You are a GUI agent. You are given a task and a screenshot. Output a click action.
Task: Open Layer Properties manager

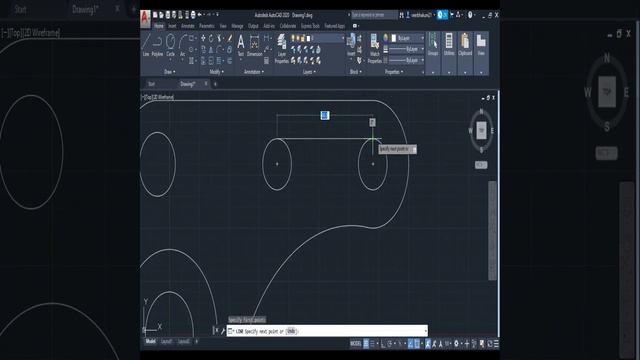[x=282, y=48]
